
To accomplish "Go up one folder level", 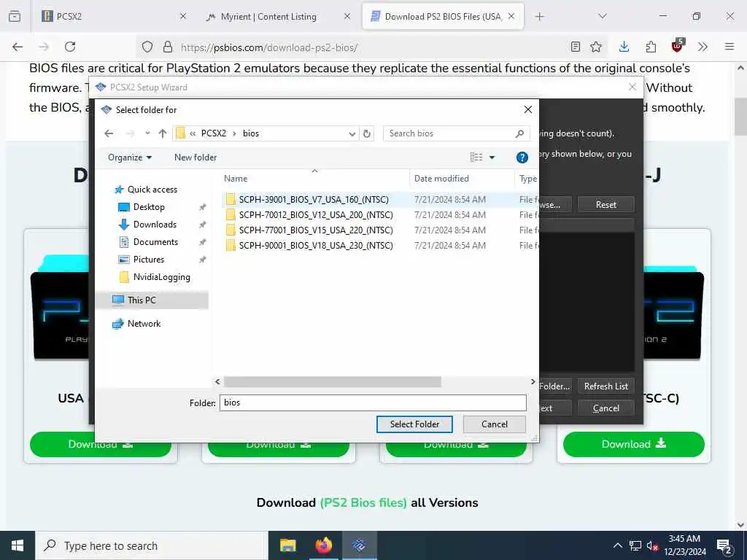I will [163, 133].
